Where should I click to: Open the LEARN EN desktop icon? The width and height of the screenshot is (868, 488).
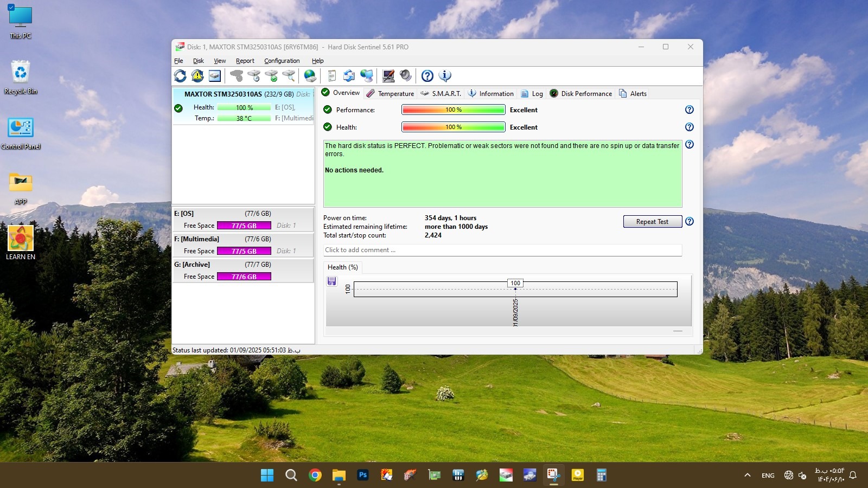click(x=21, y=243)
